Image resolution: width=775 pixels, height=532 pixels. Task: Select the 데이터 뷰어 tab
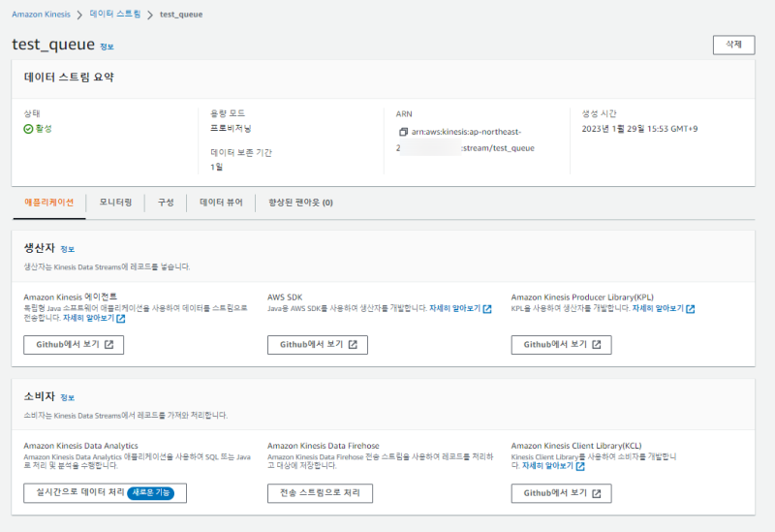pos(221,203)
